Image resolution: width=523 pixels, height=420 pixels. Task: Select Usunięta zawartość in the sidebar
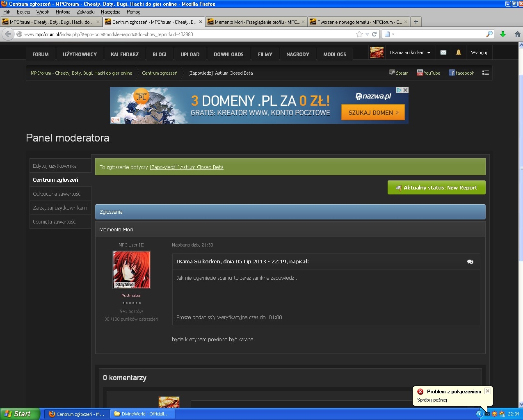coord(60,221)
